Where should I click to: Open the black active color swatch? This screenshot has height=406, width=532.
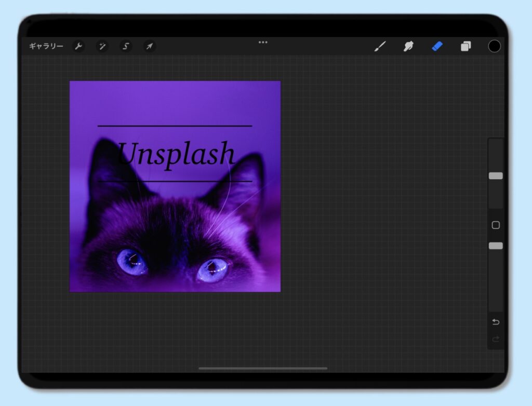(495, 46)
